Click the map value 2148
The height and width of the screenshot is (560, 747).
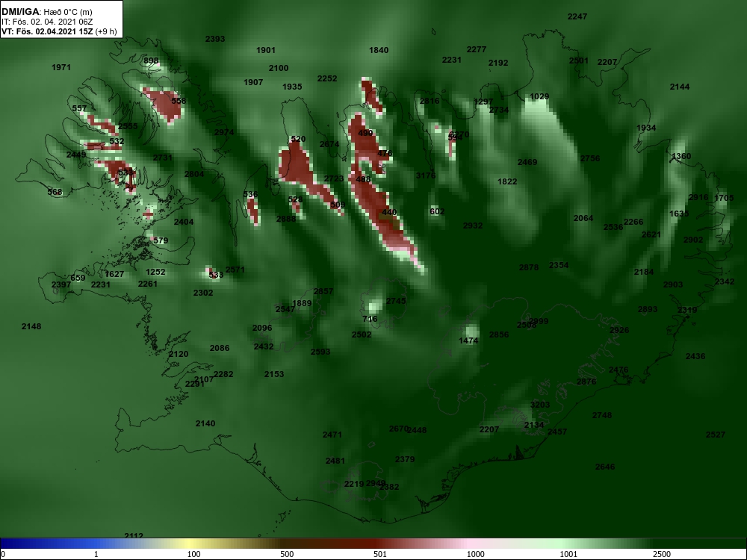tap(31, 327)
